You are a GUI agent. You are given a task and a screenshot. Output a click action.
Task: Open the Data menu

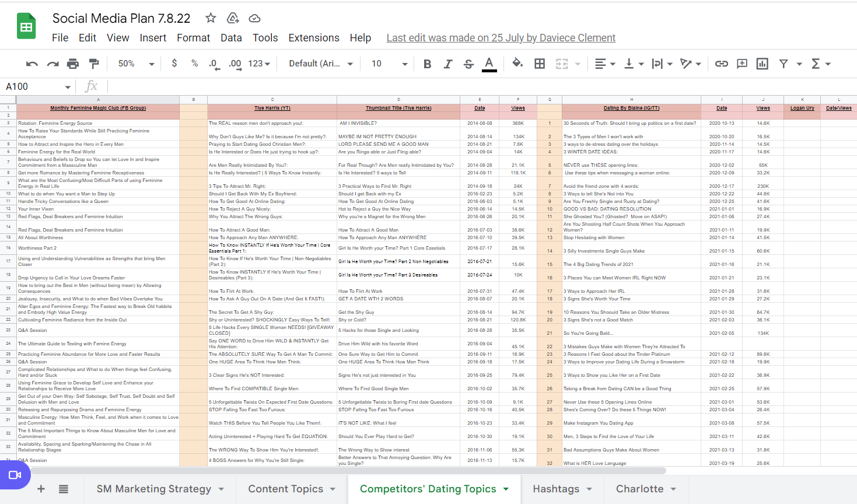click(231, 38)
